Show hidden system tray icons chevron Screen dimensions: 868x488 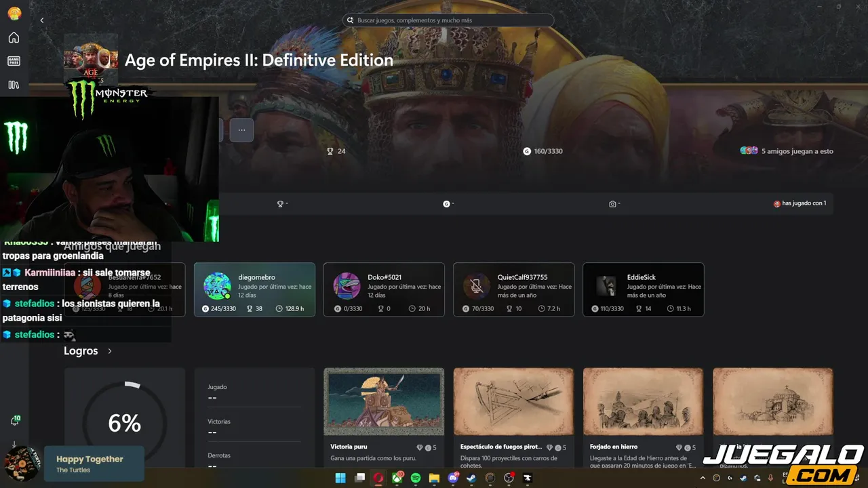pos(704,478)
